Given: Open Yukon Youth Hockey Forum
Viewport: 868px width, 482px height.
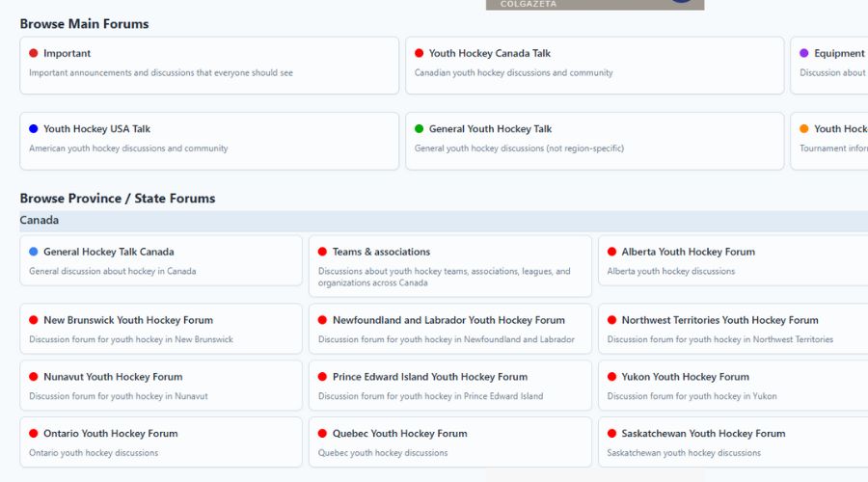Looking at the screenshot, I should pyautogui.click(x=733, y=386).
